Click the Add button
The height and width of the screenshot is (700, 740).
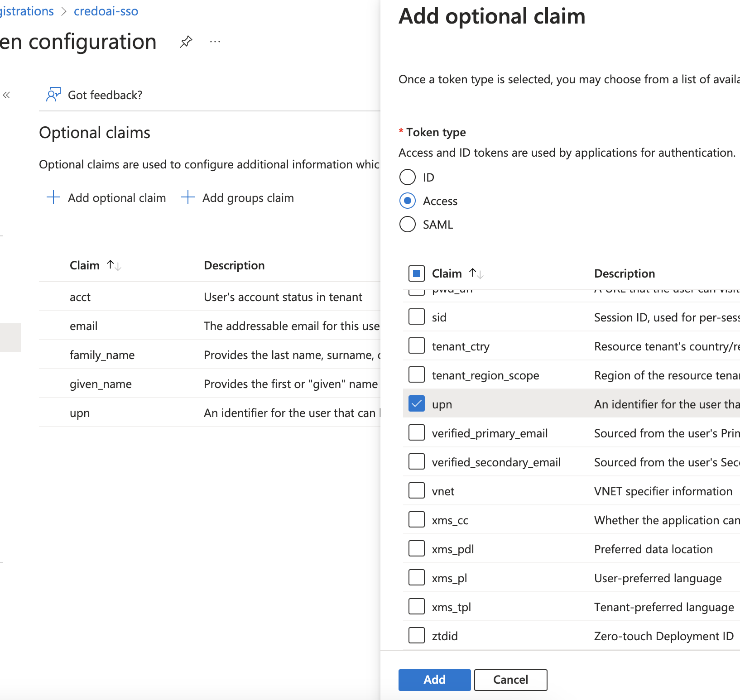[434, 680]
